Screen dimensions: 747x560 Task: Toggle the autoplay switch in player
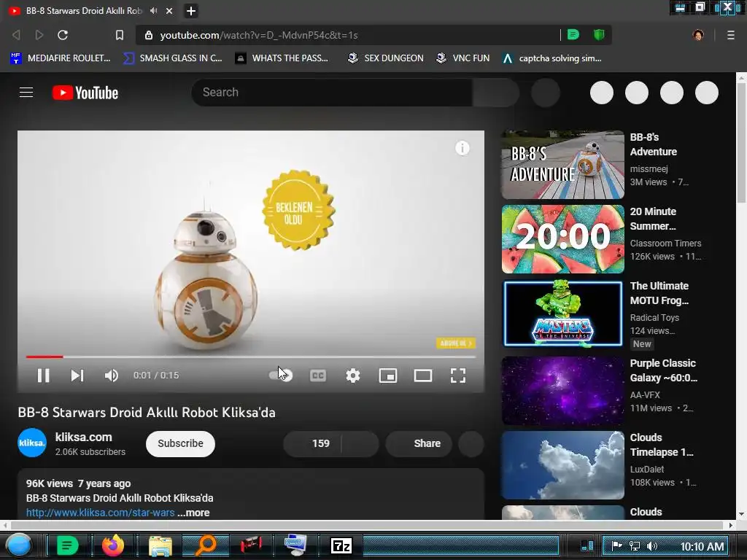pyautogui.click(x=281, y=376)
